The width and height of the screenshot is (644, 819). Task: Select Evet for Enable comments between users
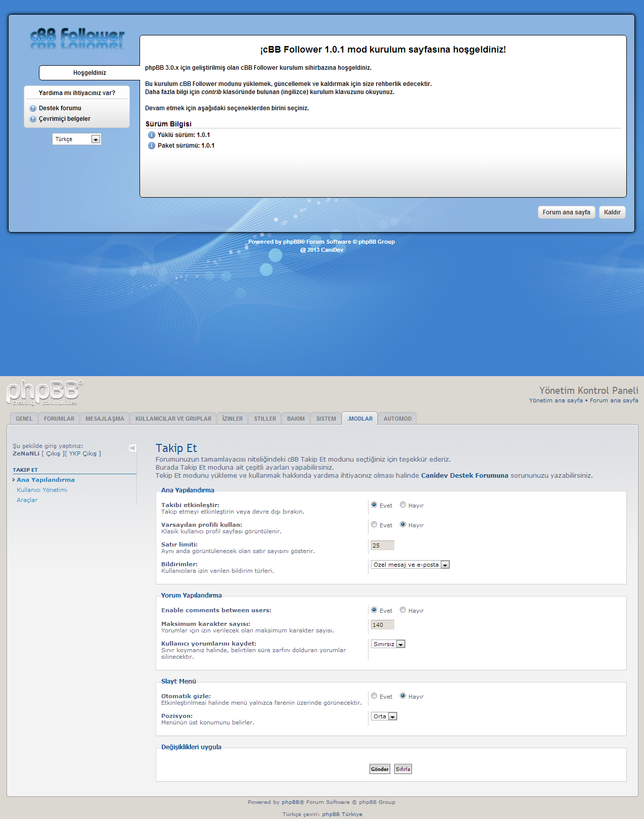tap(374, 610)
